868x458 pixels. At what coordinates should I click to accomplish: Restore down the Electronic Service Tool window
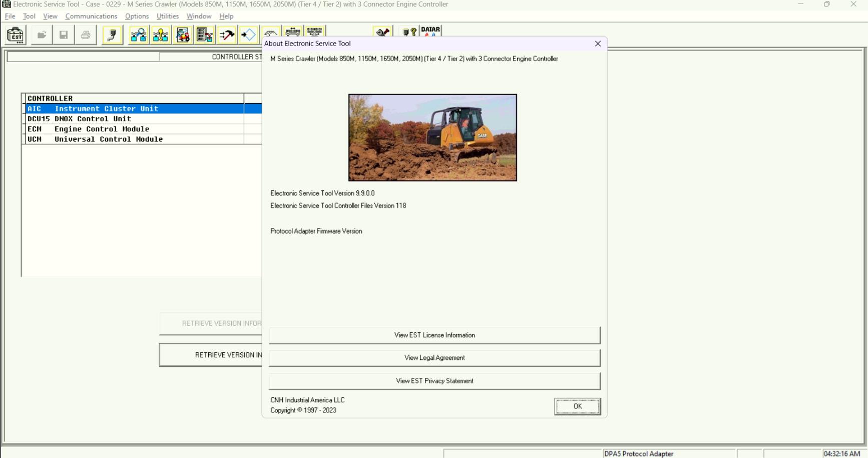[827, 4]
